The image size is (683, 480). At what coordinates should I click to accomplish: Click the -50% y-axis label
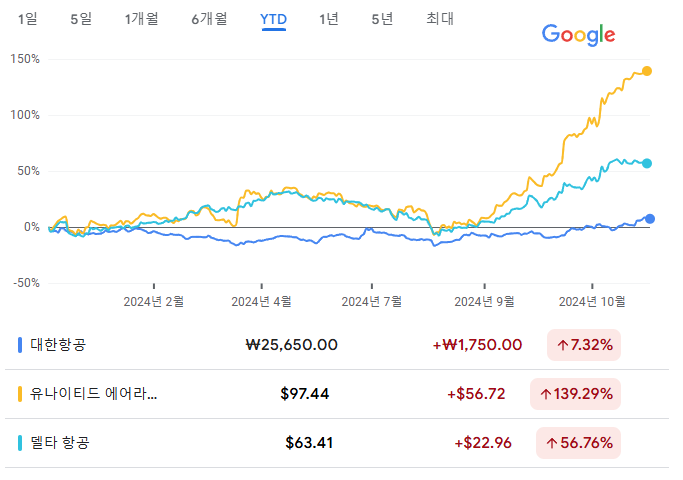point(27,283)
